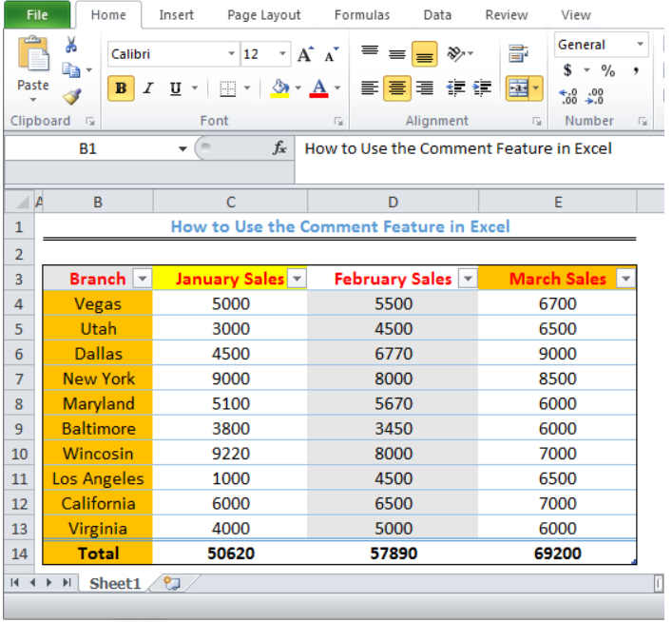Click the Paste clipboard icon

coord(33,53)
